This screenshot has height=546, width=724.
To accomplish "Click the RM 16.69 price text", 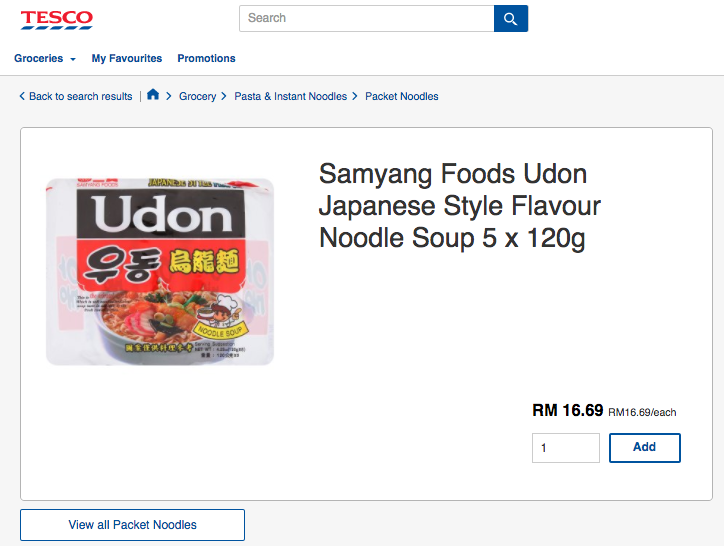I will pyautogui.click(x=567, y=410).
